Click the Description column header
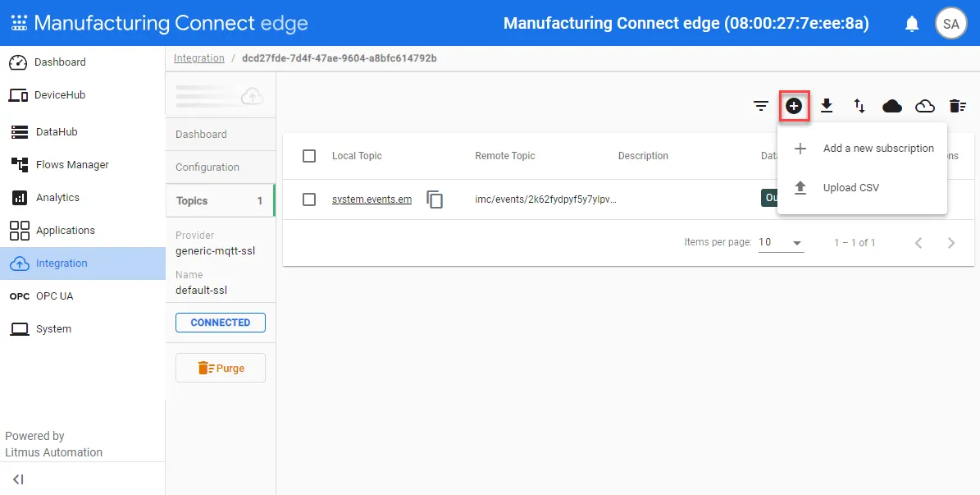 (643, 156)
